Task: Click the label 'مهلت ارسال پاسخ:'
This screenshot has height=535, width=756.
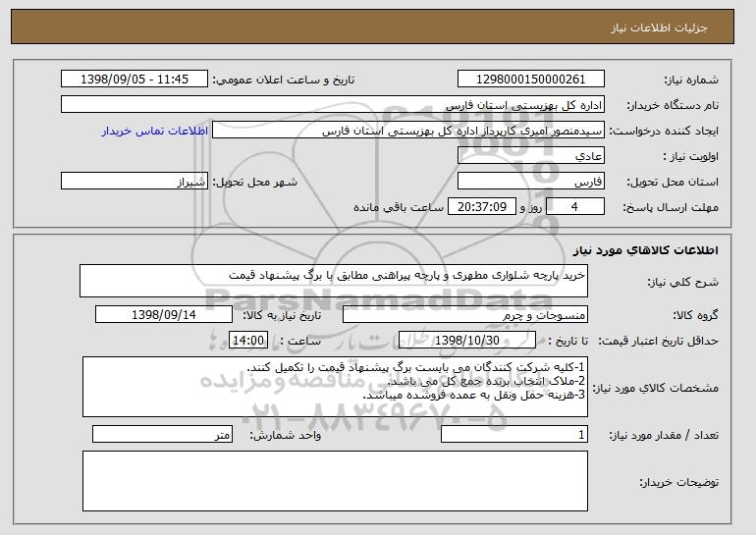Action: pyautogui.click(x=672, y=208)
